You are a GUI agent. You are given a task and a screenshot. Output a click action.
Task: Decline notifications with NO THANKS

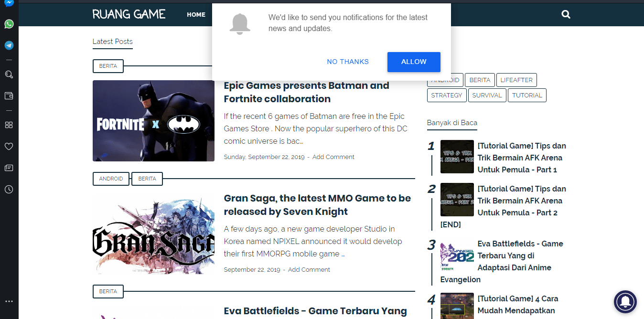point(348,62)
